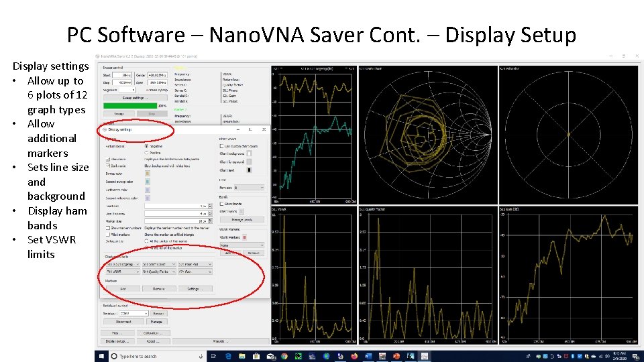Click the markers Add button
Image resolution: width=644 pixels, height=362 pixels.
point(123,289)
